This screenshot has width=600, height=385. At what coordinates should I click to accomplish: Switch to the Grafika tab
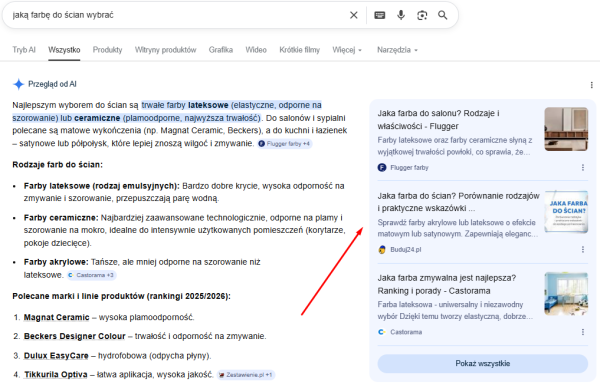[221, 50]
